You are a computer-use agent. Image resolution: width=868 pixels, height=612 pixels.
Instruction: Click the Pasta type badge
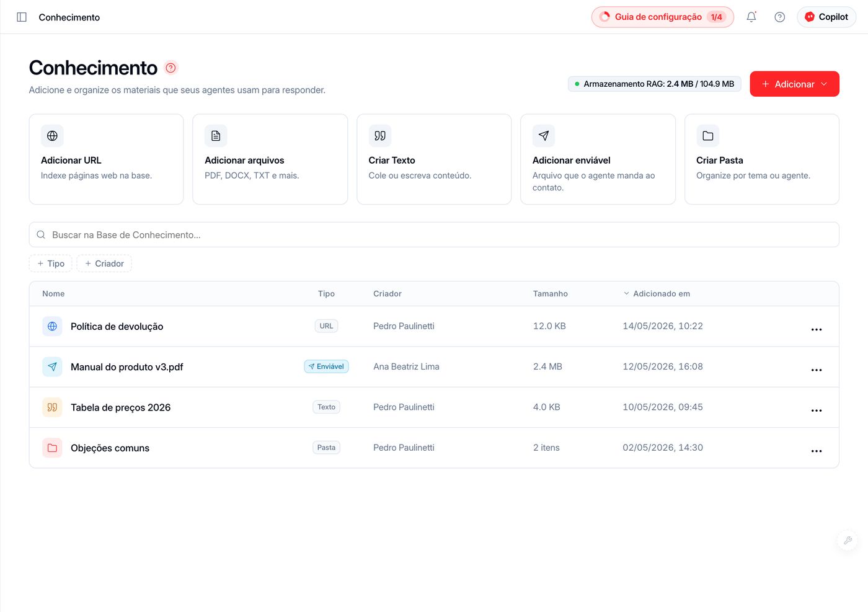tap(326, 448)
